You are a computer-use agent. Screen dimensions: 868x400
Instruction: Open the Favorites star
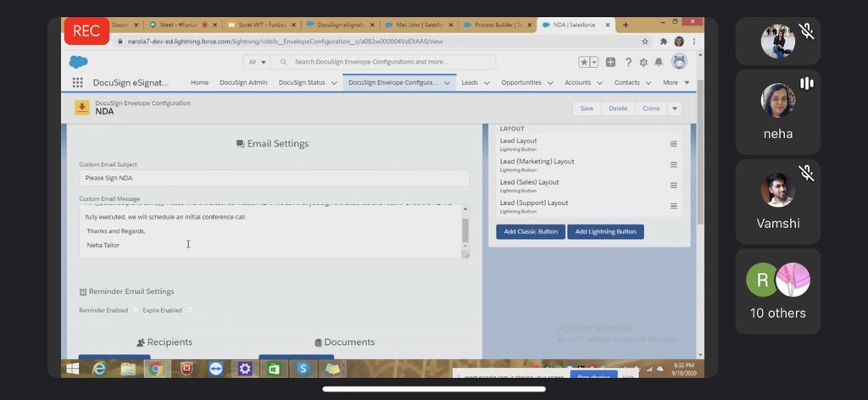585,62
